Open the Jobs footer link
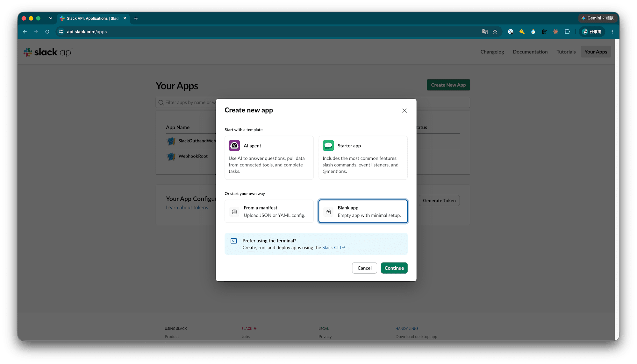 (246, 337)
